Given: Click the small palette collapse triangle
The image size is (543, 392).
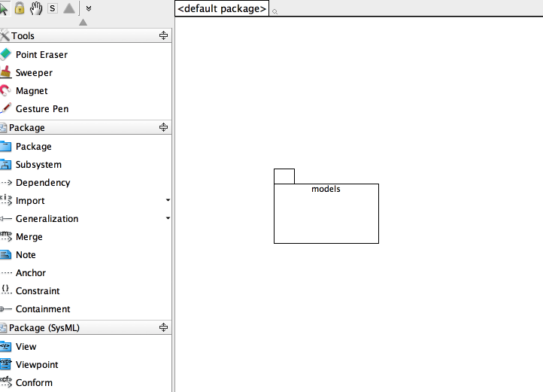Looking at the screenshot, I should coord(83,23).
